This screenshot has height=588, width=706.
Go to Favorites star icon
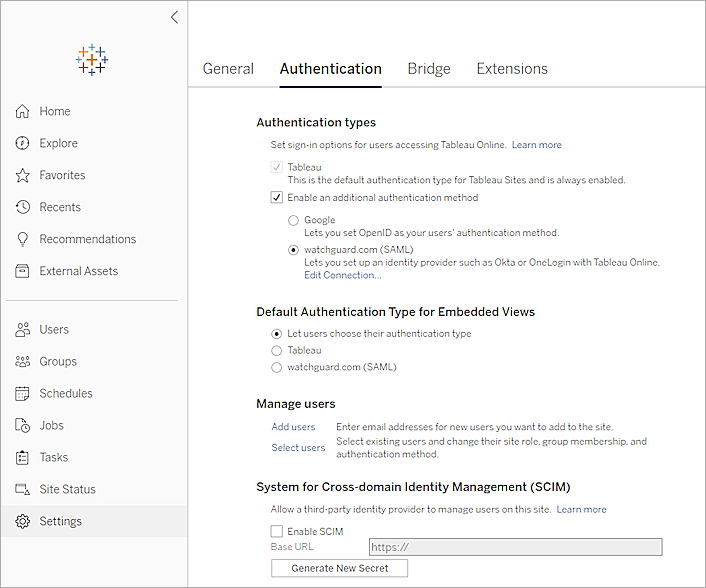pos(22,175)
